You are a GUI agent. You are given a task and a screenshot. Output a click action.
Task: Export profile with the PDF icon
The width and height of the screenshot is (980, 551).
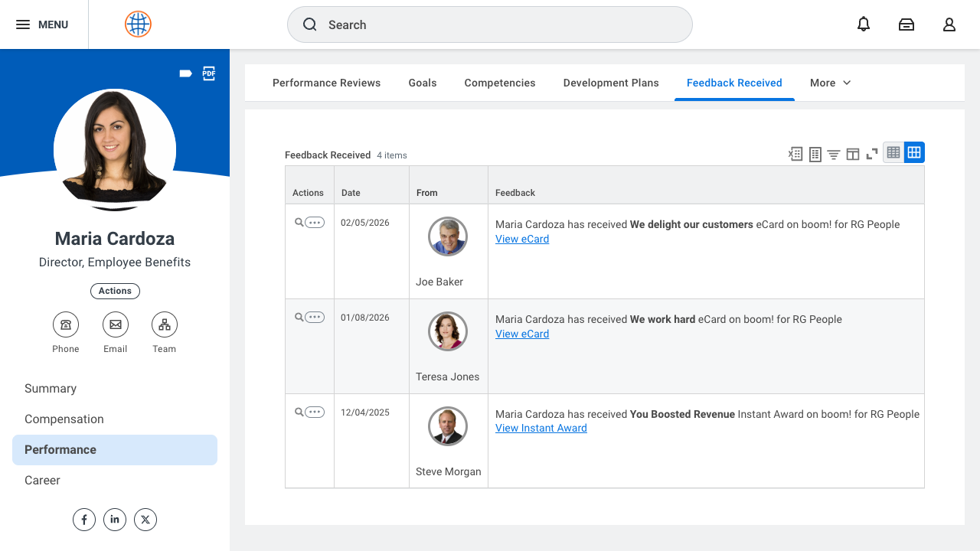(209, 73)
